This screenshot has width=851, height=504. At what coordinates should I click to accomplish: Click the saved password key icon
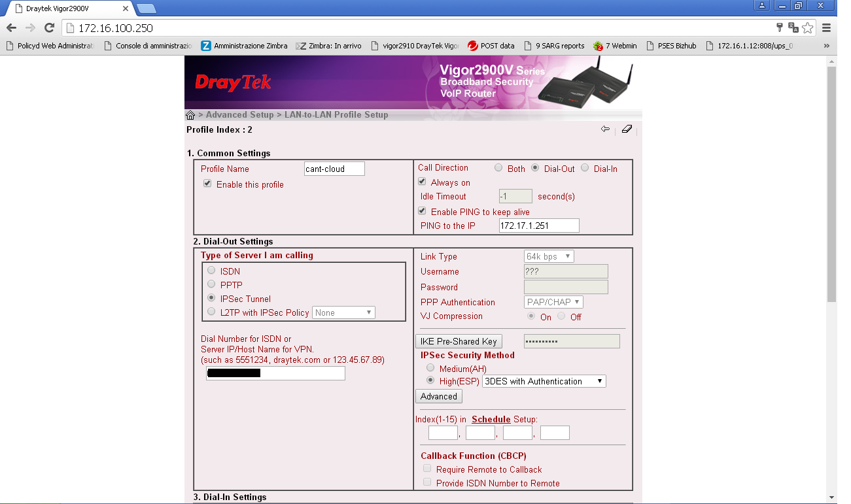[x=780, y=27]
